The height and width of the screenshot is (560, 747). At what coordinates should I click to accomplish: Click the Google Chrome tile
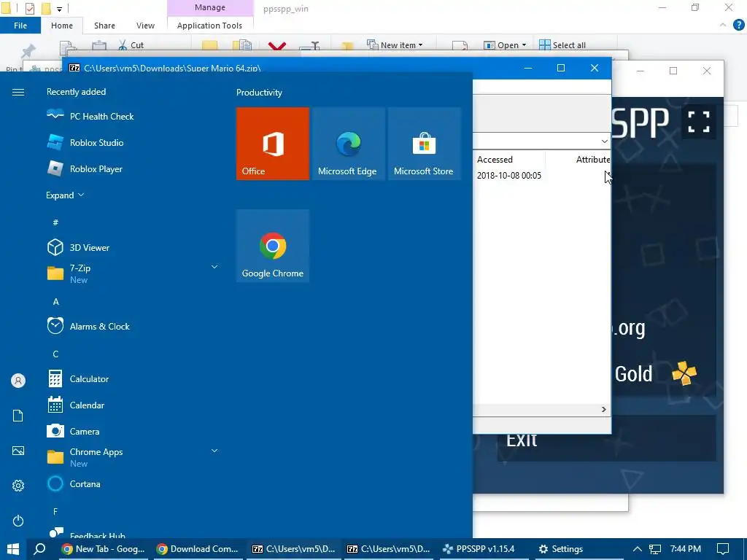coord(273,246)
